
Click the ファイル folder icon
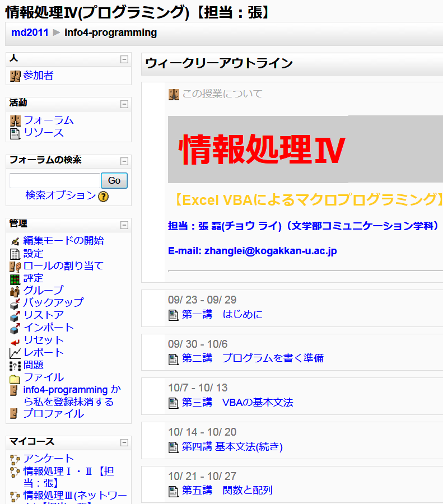click(x=15, y=379)
